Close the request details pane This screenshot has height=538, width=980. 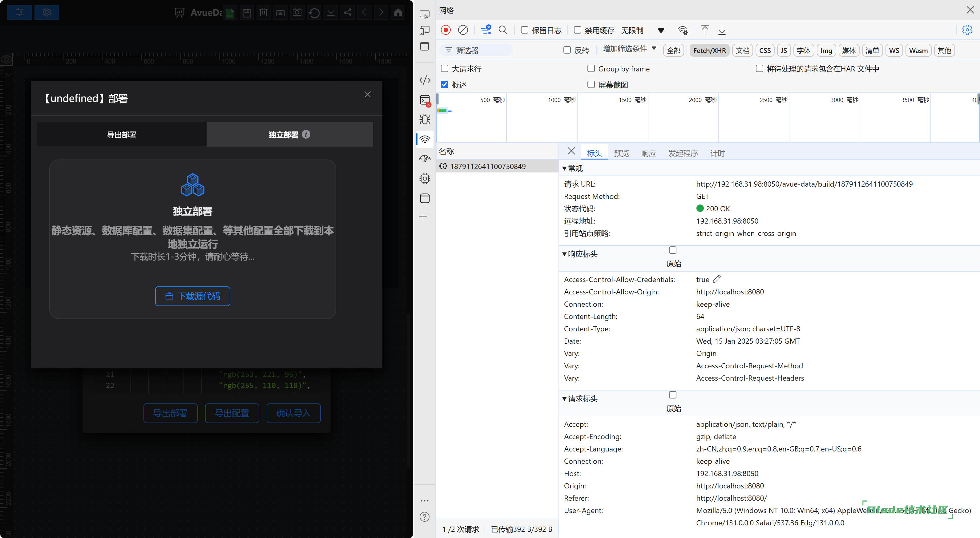(x=571, y=151)
